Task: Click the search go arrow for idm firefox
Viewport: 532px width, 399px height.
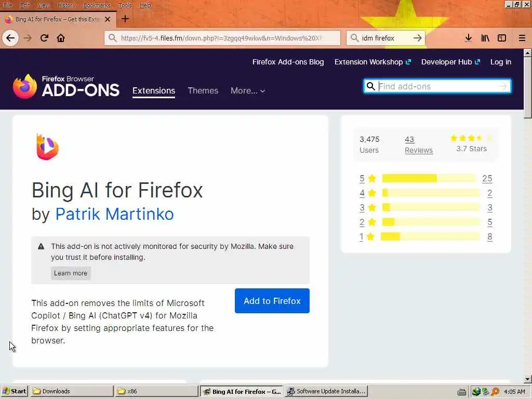Action: coord(418,38)
